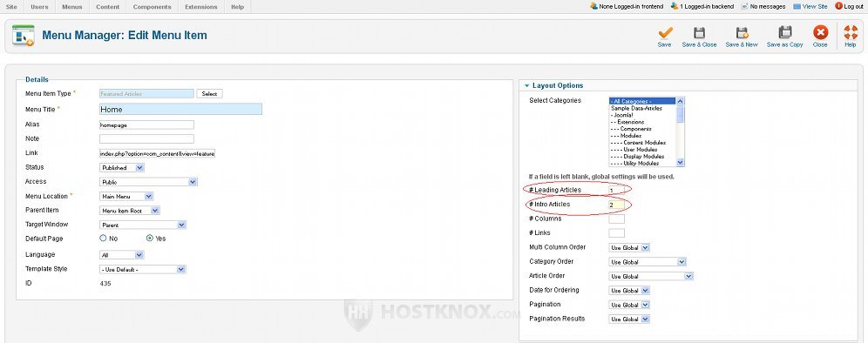Image resolution: width=868 pixels, height=343 pixels.
Task: Click the category list scroll down arrow
Action: click(681, 163)
